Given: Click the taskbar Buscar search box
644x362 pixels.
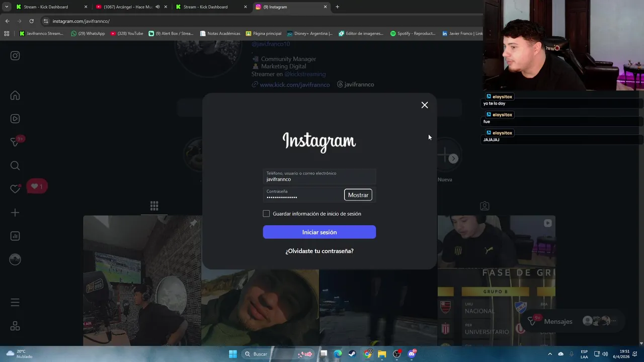Looking at the screenshot, I should (x=278, y=354).
